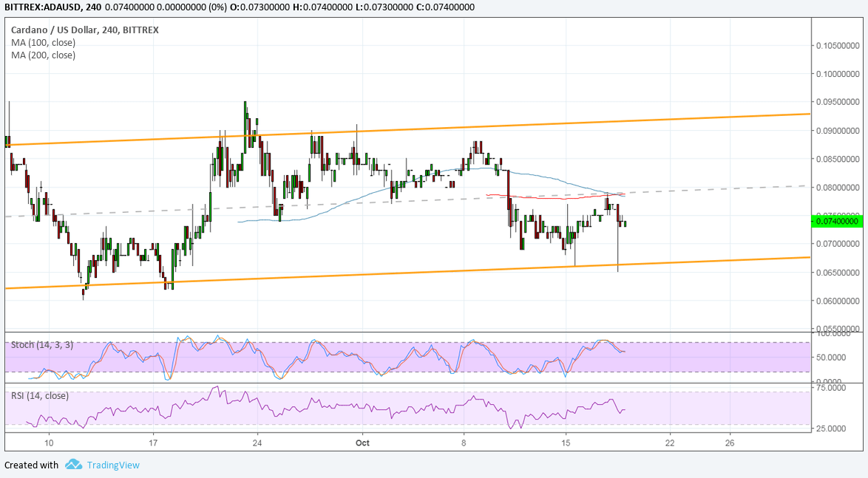The height and width of the screenshot is (478, 868).
Task: Click the green 0.07400000 current price tag
Action: [836, 222]
